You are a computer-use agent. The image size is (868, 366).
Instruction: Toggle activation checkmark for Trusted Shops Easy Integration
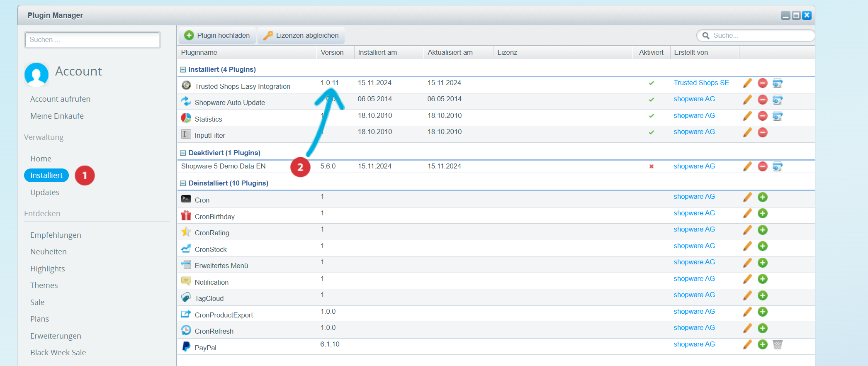click(652, 83)
